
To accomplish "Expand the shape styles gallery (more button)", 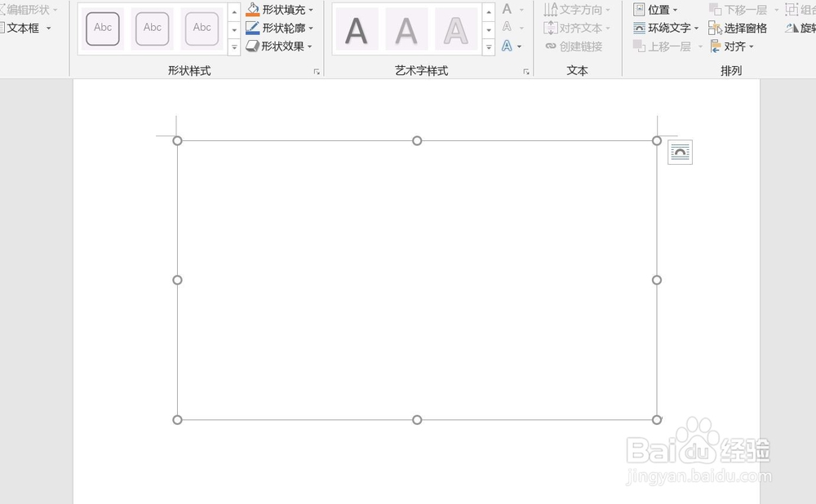I will click(x=234, y=47).
